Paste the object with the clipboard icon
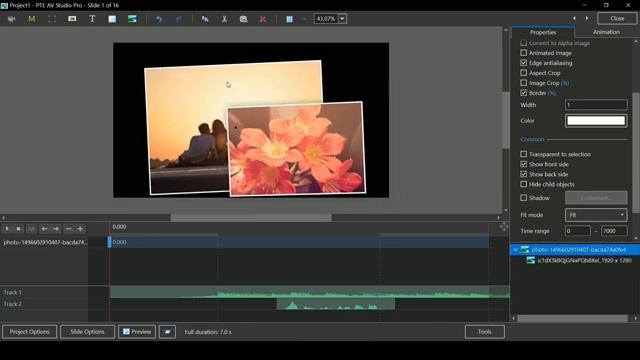The width and height of the screenshot is (640, 360). coord(244,19)
